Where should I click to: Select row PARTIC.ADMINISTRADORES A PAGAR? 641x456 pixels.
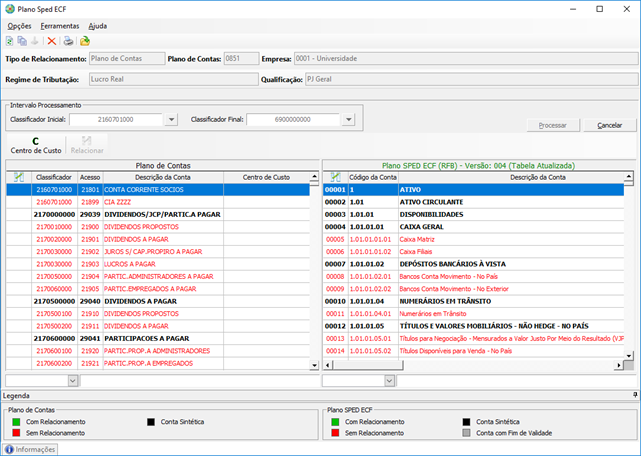[158, 276]
